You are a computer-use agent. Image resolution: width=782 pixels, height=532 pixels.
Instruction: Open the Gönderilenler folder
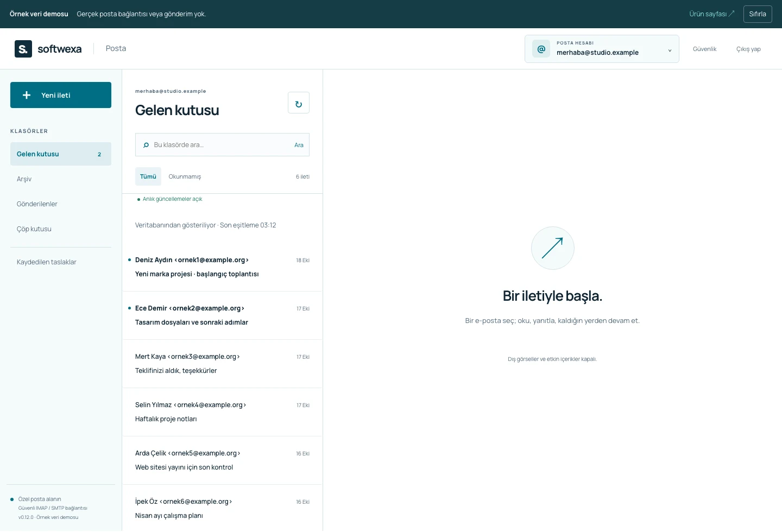(x=61, y=204)
